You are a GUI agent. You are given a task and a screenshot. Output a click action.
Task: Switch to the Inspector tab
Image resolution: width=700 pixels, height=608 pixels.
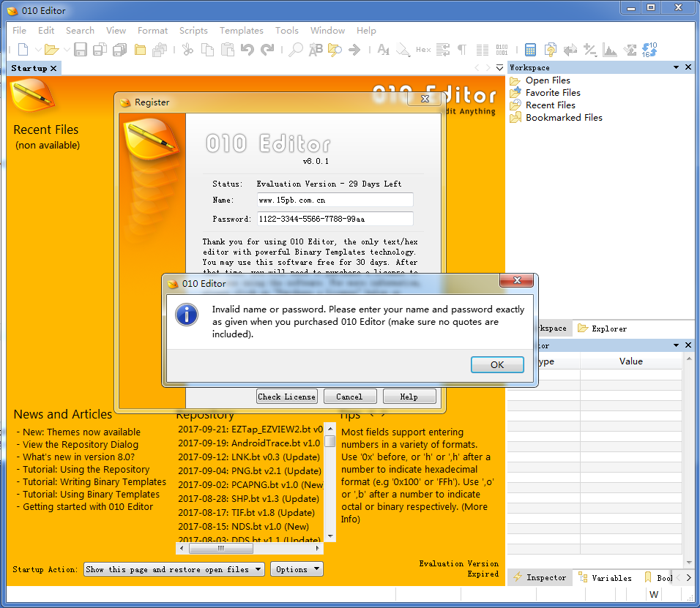pyautogui.click(x=540, y=578)
